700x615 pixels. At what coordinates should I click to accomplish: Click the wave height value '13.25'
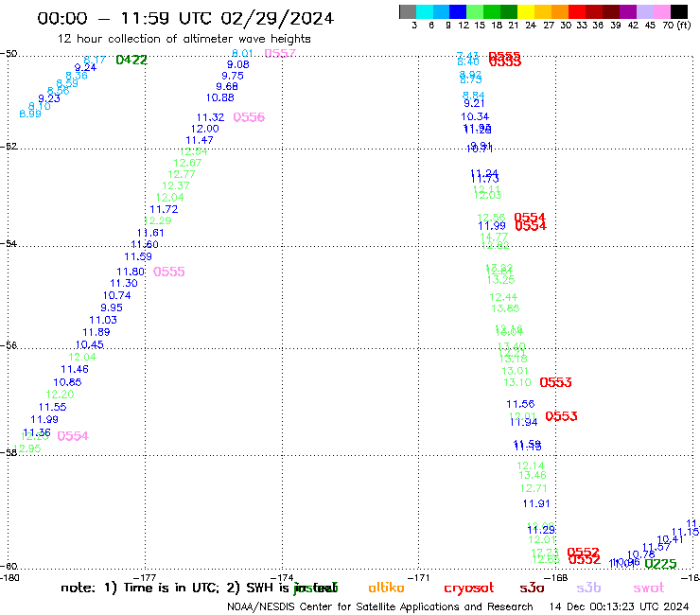coord(501,280)
